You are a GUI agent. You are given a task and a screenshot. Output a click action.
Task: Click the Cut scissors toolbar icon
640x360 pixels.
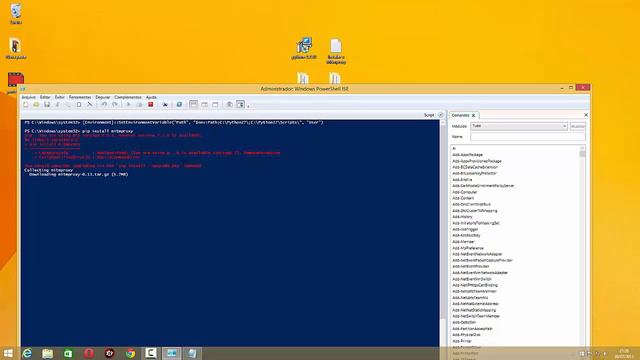coord(57,105)
